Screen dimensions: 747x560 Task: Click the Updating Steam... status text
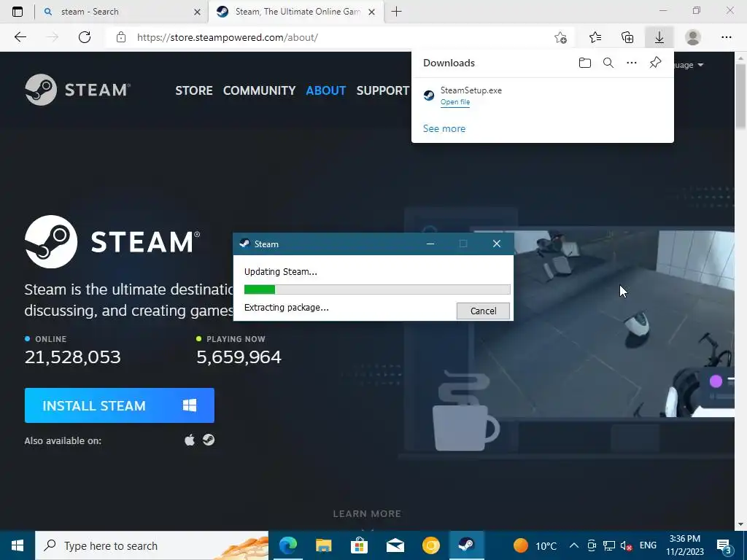pos(281,272)
